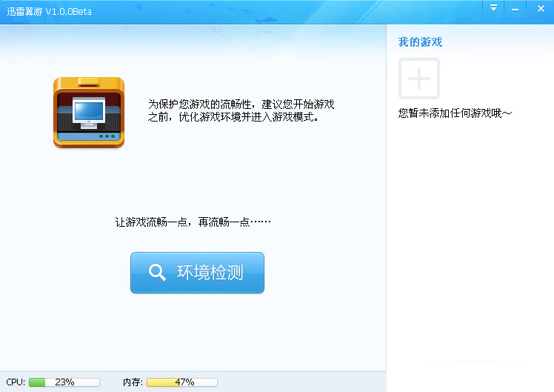Close the 迅雷翼游 window
Viewport: 554px width, 392px height.
[x=541, y=8]
